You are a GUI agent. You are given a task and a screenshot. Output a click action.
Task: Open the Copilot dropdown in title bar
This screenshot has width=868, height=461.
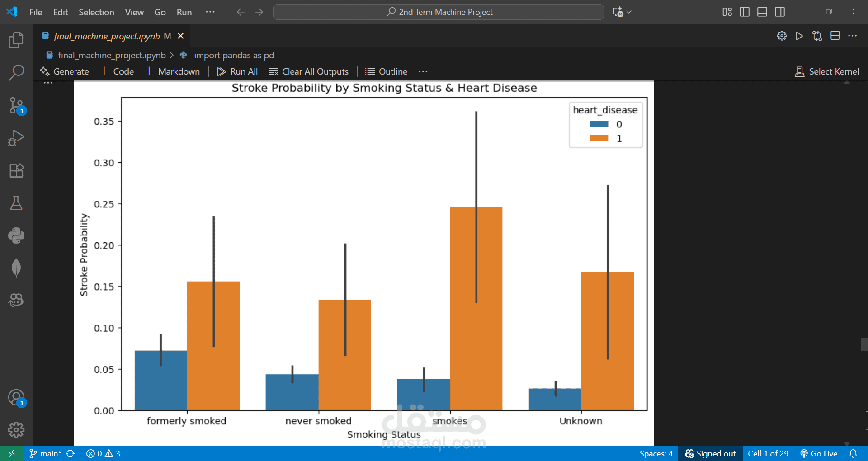622,12
